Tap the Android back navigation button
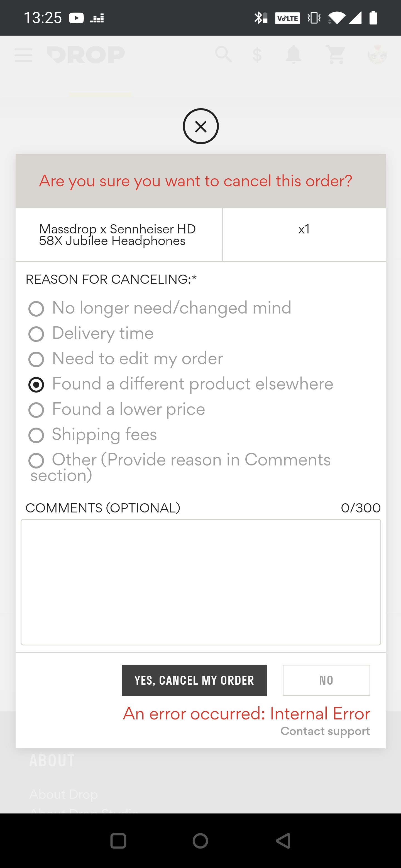Screen dimensions: 401x868 tap(283, 841)
